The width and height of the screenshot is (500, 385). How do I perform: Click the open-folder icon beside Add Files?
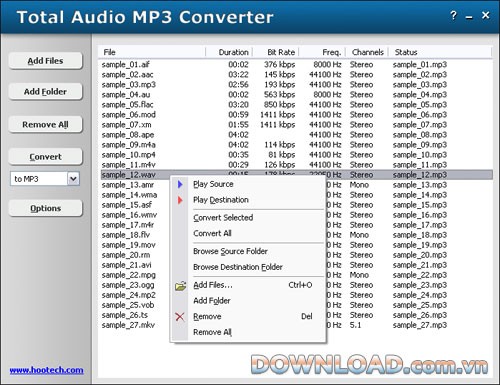point(180,286)
